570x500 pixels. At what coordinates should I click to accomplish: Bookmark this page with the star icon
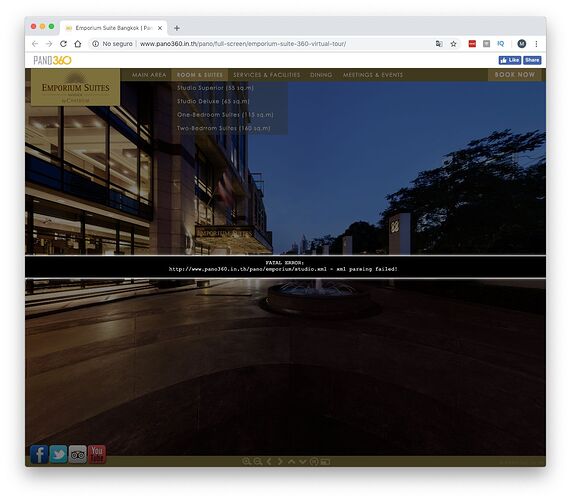pyautogui.click(x=453, y=44)
